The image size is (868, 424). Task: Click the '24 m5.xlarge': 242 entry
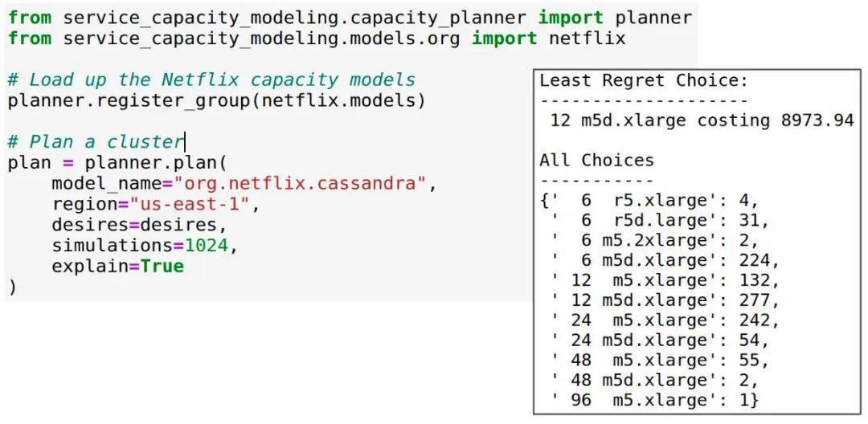(665, 320)
